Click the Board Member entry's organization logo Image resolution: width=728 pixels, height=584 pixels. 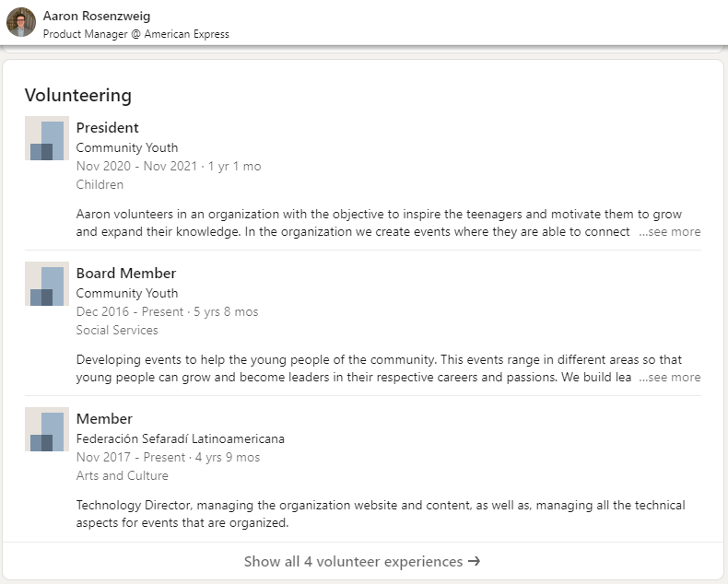point(47,284)
